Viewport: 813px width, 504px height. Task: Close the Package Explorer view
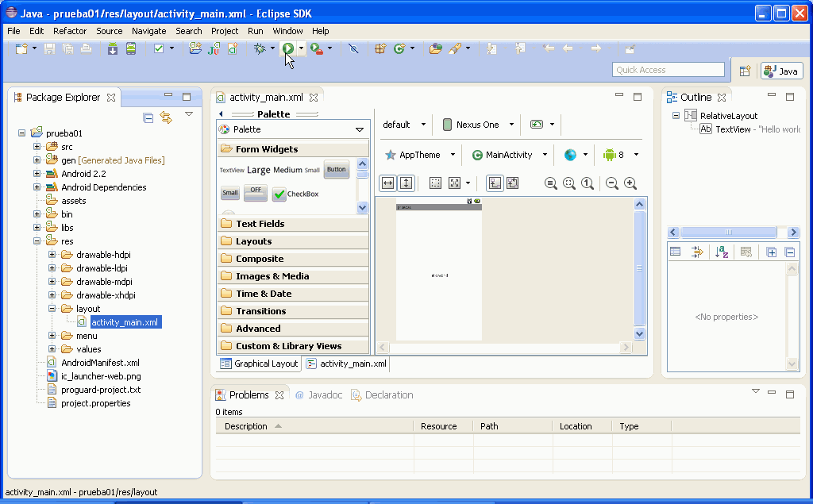click(x=111, y=98)
